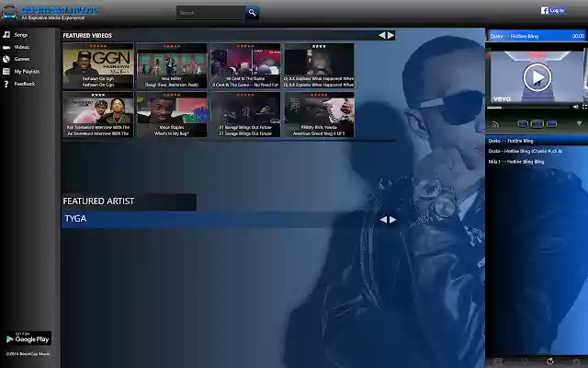Click the share arrow icon at player bottom
588x368 pixels.
tap(576, 362)
